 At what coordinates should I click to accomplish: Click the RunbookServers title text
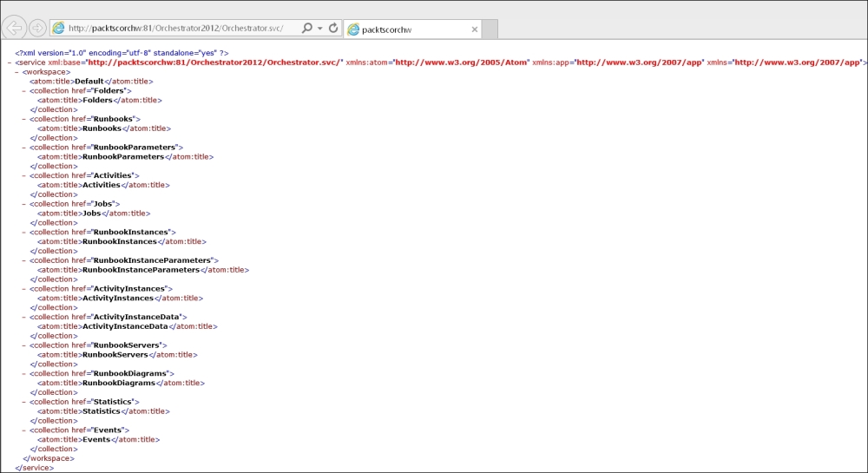tap(115, 354)
